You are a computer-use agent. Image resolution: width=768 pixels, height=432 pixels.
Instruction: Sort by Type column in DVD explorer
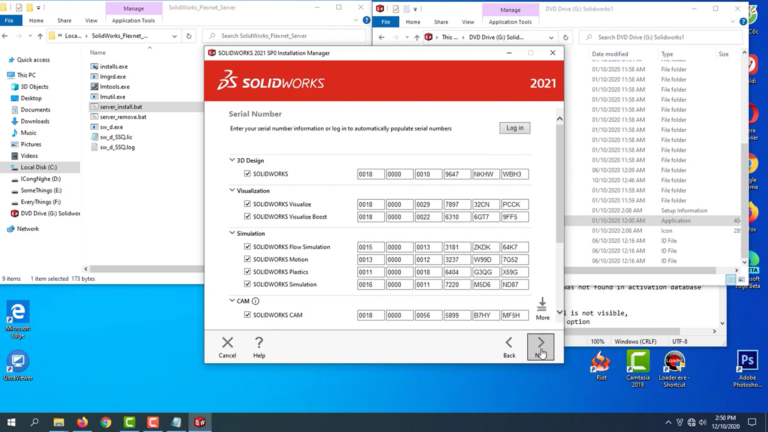(x=667, y=54)
